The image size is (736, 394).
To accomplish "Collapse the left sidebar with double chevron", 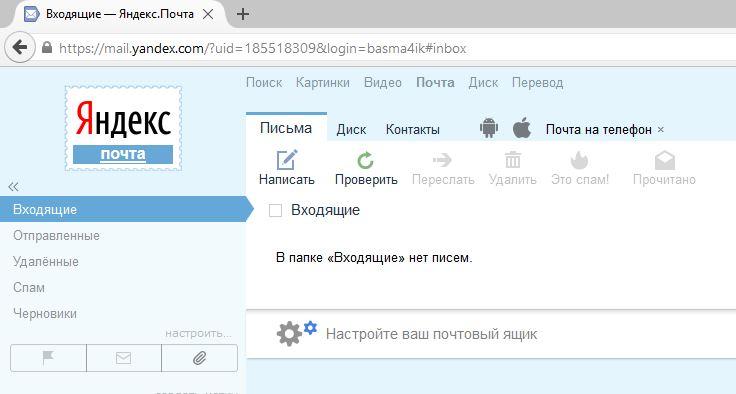I will click(x=13, y=187).
